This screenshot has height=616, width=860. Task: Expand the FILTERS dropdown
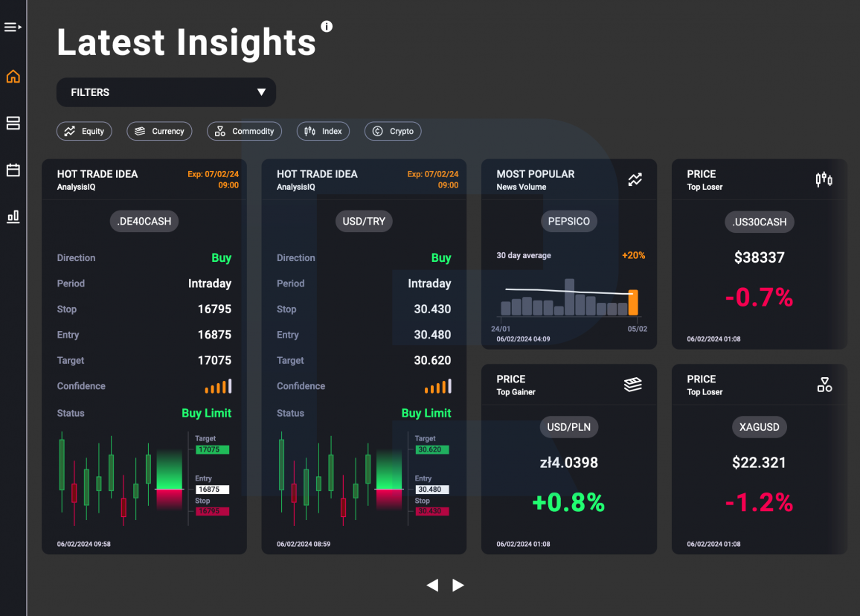pyautogui.click(x=166, y=92)
